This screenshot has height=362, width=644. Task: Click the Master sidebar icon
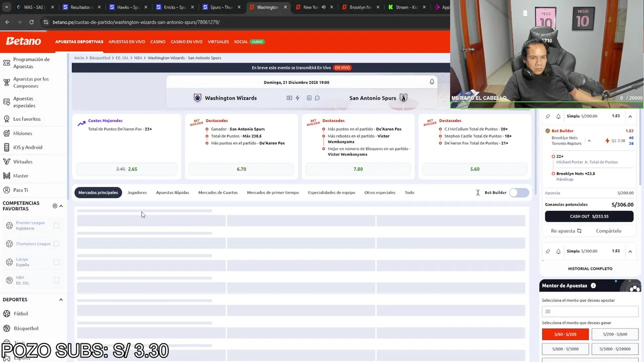pyautogui.click(x=7, y=176)
